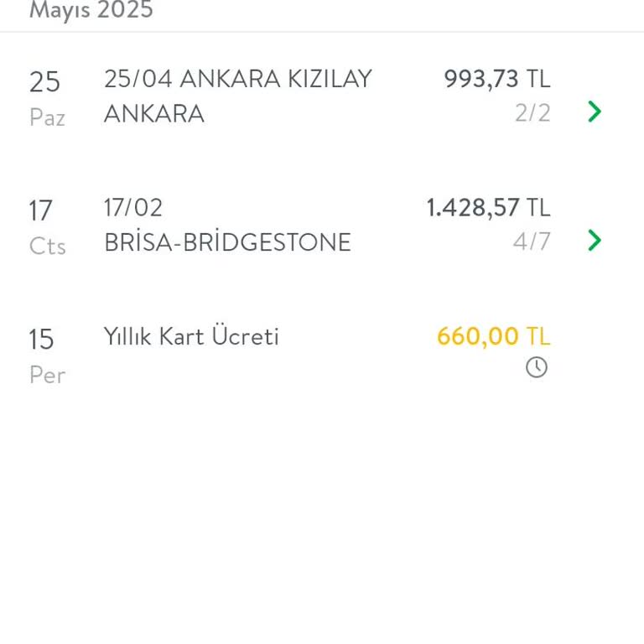Tap the 4/7 installment indicator
The width and height of the screenshot is (644, 644).
pyautogui.click(x=532, y=242)
